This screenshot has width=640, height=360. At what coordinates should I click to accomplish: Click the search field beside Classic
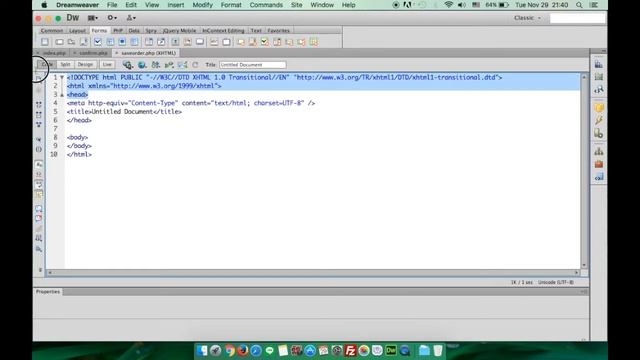tap(577, 18)
